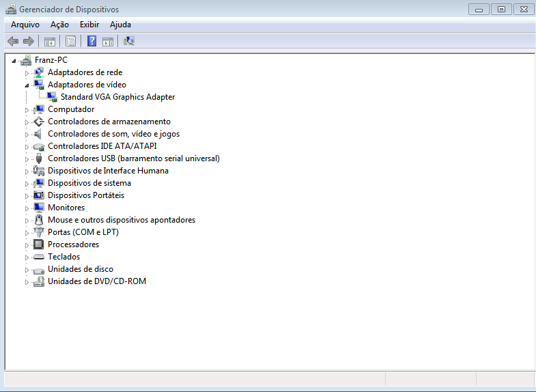Close the Gerenciador de Dispositivos window
Viewport: 536px width, 392px height.
click(x=524, y=10)
